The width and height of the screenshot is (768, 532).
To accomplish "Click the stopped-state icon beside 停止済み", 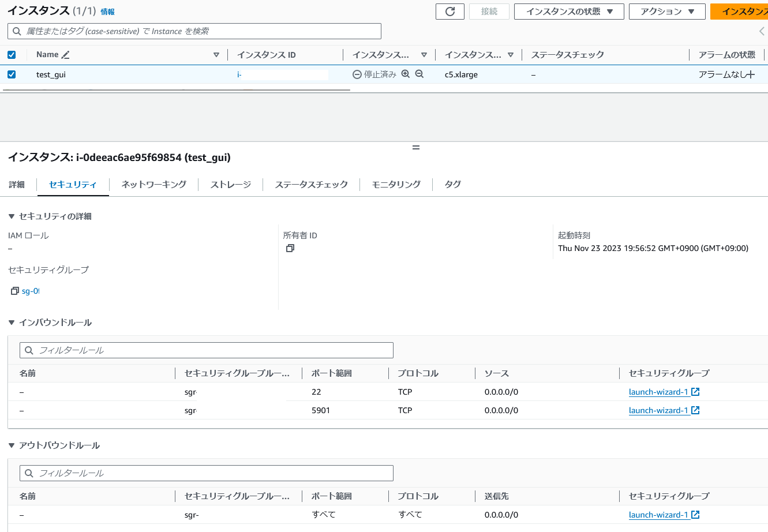I will pos(357,74).
